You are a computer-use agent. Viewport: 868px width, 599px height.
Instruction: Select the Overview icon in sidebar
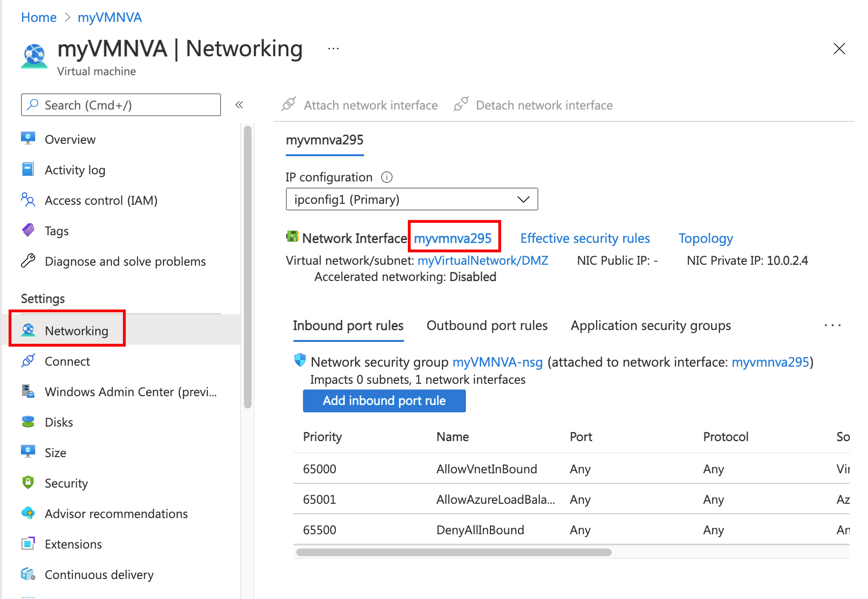(28, 139)
